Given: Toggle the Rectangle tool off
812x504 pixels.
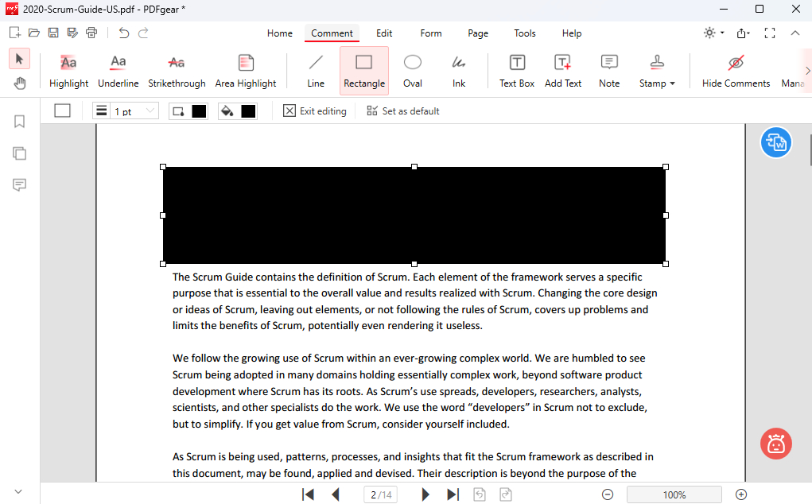Looking at the screenshot, I should (364, 71).
